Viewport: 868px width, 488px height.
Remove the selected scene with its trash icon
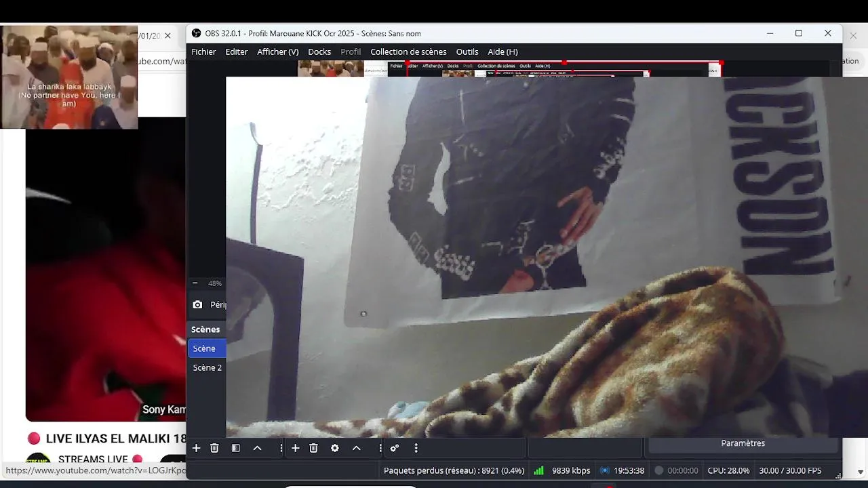[x=214, y=448]
